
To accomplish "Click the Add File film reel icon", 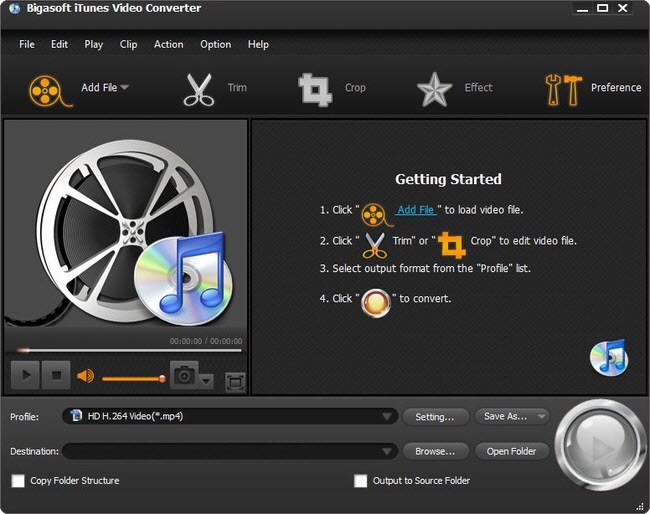I will coord(50,91).
